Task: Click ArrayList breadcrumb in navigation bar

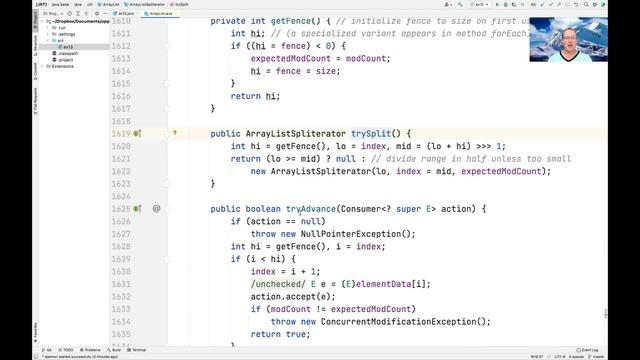Action: [109, 4]
